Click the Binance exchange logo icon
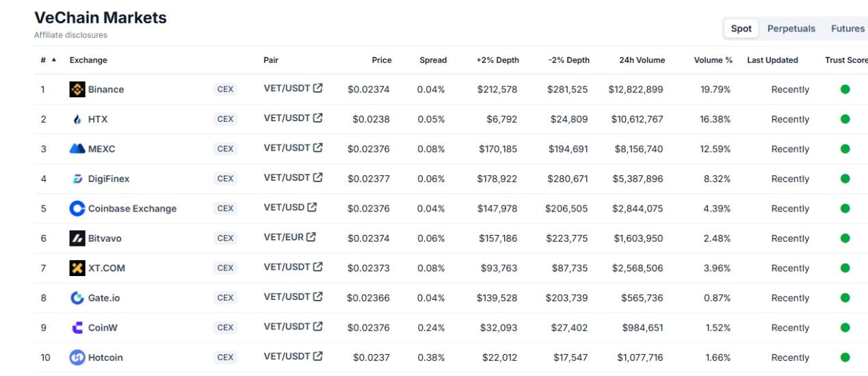Viewport: 868px width, 376px height. pos(77,89)
